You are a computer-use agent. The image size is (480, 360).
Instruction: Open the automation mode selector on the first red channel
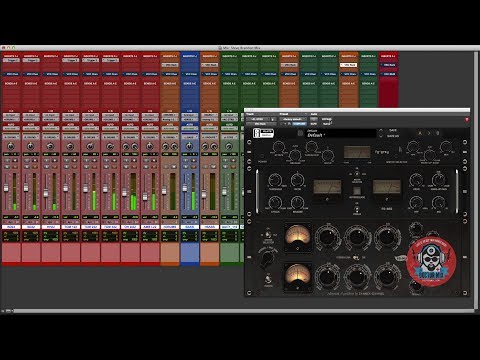11,128
